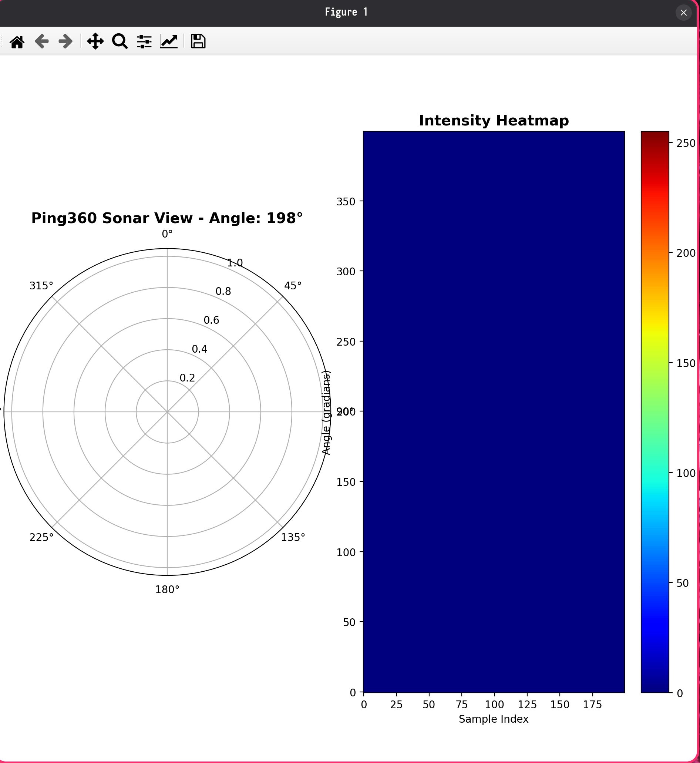Click the 0° polar angle label
Screen dimensions: 700x763
(x=167, y=234)
